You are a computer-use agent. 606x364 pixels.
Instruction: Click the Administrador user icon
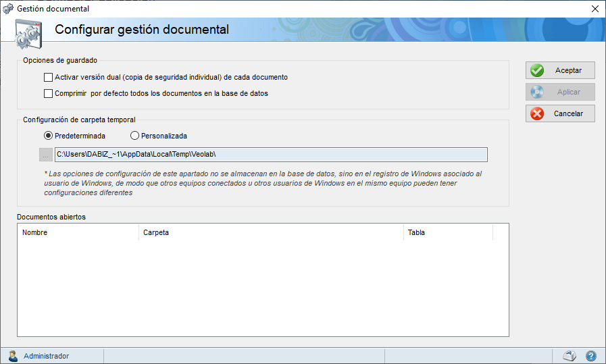click(13, 356)
